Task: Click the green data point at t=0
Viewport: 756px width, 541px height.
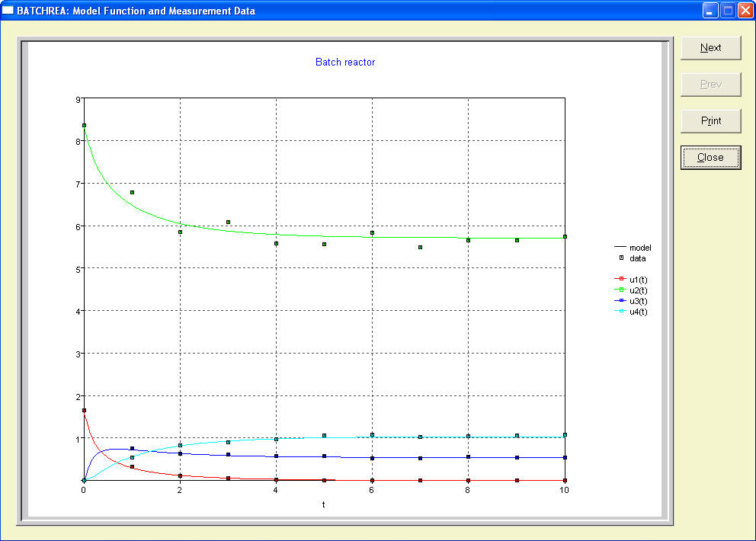Action: (84, 126)
